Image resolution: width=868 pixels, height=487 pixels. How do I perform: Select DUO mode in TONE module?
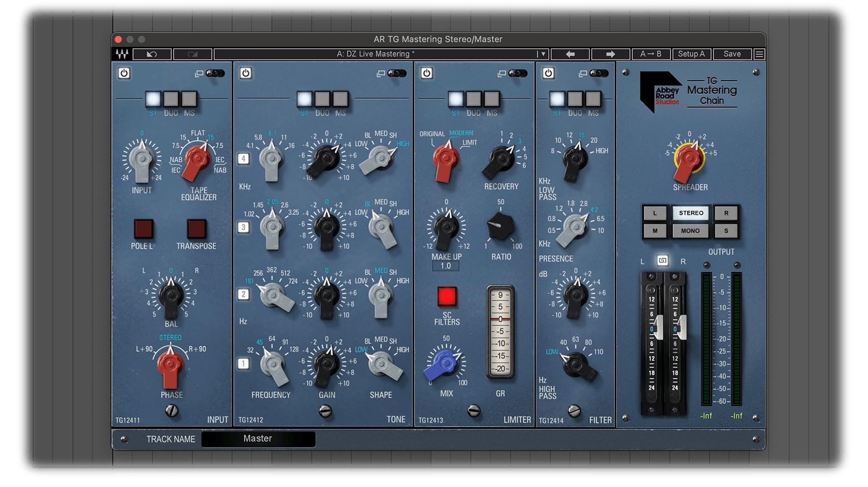coord(322,99)
